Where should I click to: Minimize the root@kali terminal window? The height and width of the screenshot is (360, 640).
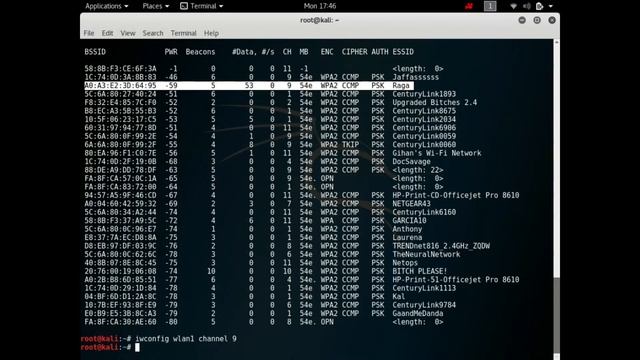pos(522,20)
